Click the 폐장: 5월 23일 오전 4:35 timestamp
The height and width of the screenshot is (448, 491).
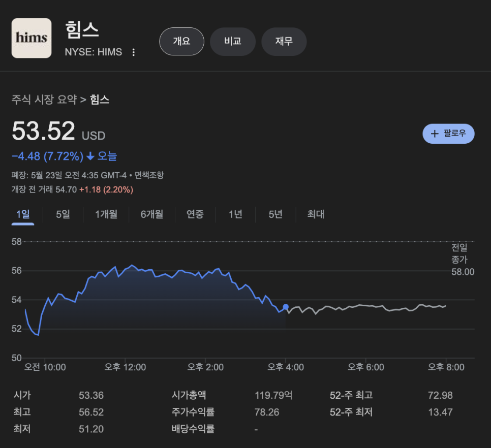tap(69, 175)
